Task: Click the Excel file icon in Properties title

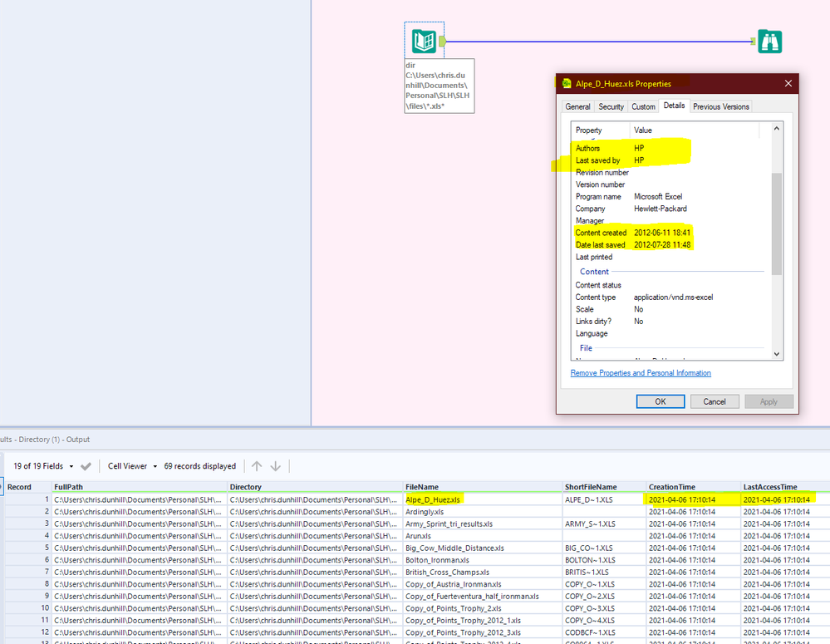Action: click(x=567, y=83)
